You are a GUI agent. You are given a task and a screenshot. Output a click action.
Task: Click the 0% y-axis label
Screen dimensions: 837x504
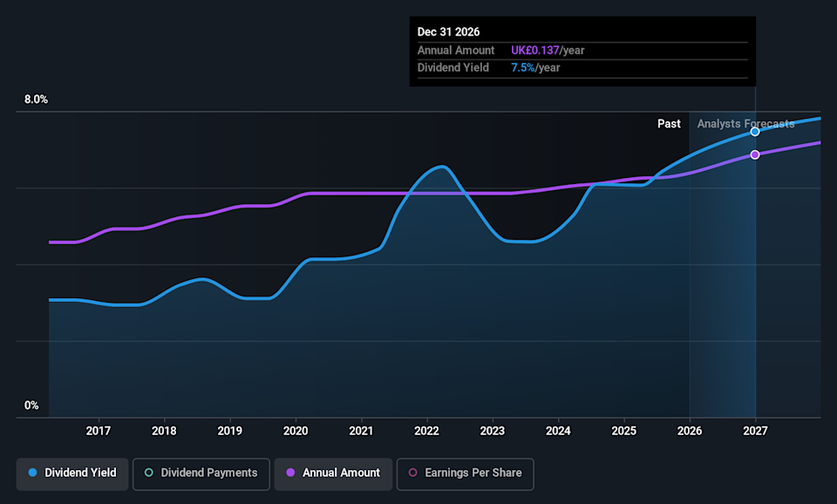tap(31, 405)
